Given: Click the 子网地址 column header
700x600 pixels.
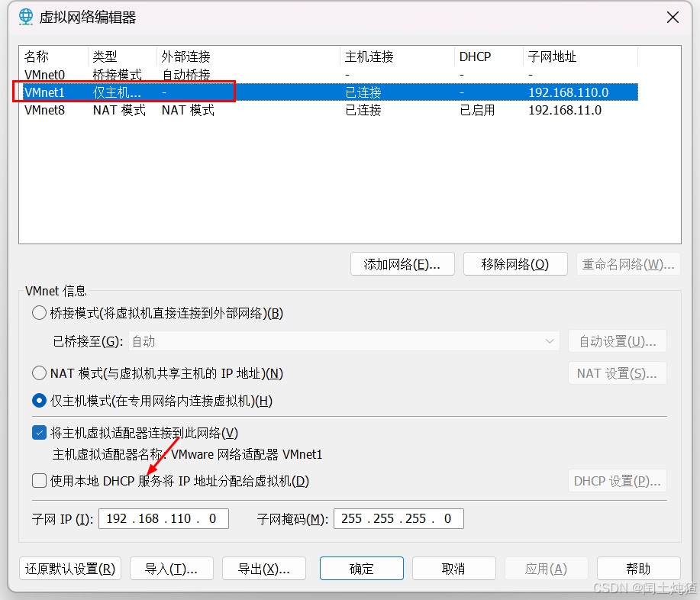Looking at the screenshot, I should click(580, 56).
